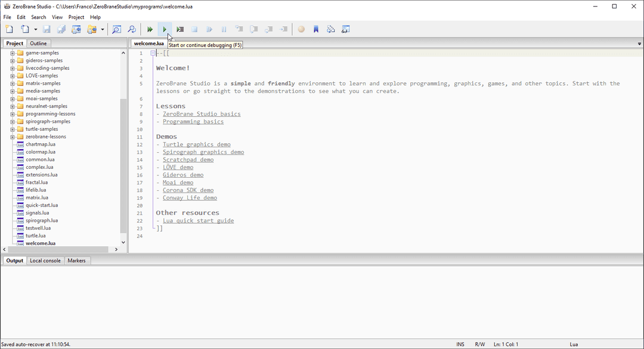This screenshot has height=349, width=644.
Task: Expand the zerobrane-lessons folder
Action: tap(12, 136)
